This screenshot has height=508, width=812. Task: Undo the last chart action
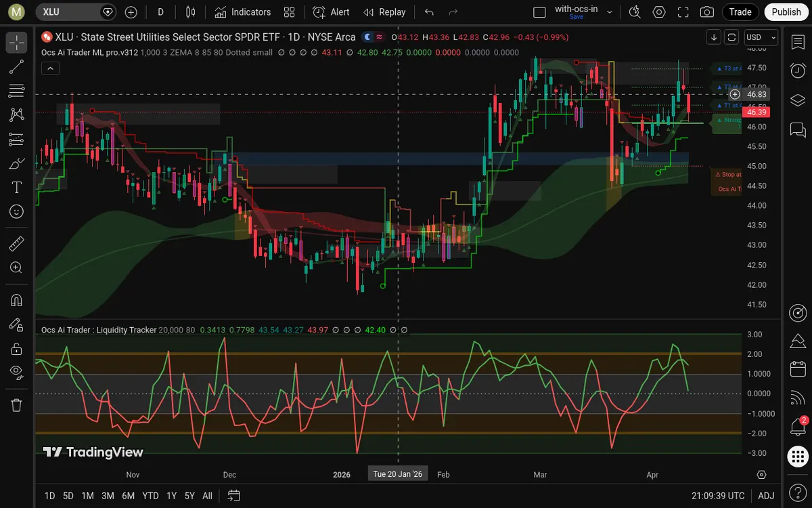(x=429, y=12)
